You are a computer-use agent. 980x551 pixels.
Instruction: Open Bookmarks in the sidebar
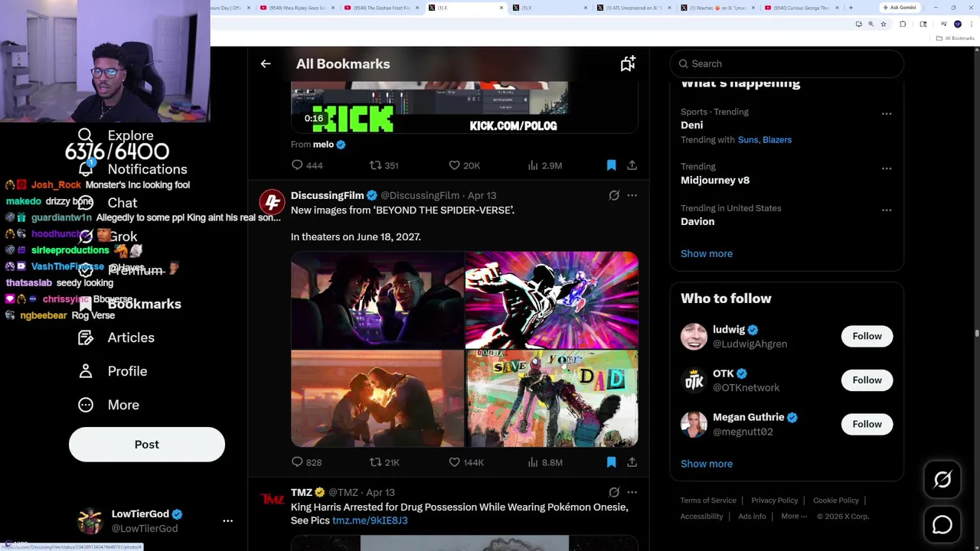[130, 304]
